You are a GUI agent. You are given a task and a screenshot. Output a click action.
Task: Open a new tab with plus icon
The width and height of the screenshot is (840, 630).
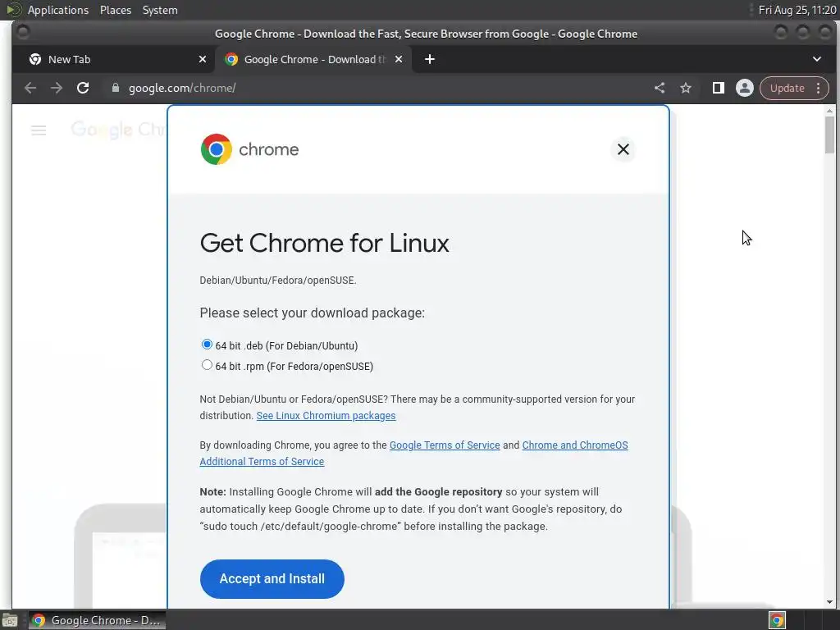(430, 59)
